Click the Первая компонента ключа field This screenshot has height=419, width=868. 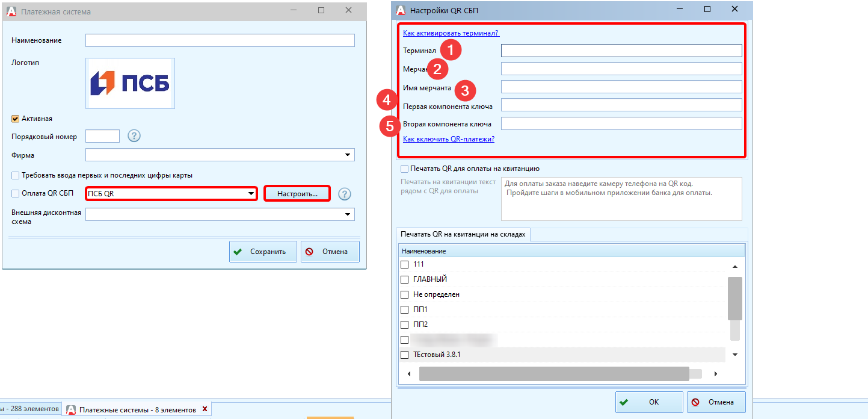pyautogui.click(x=621, y=105)
